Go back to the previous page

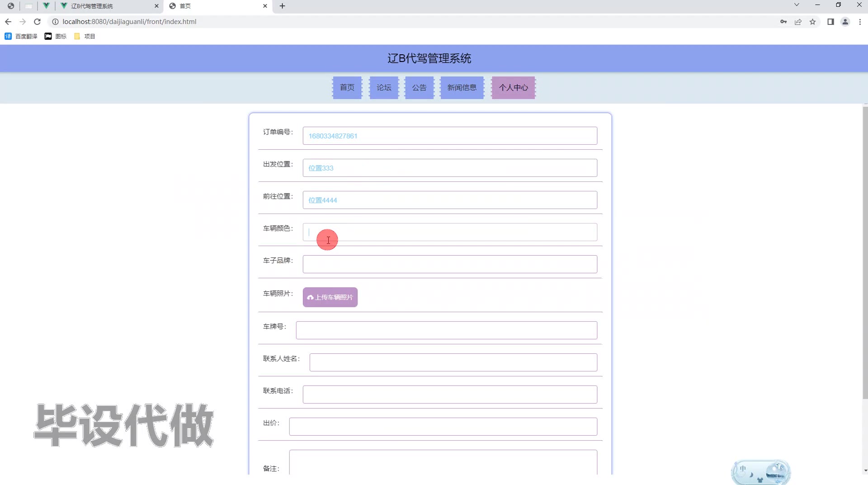tap(8, 22)
